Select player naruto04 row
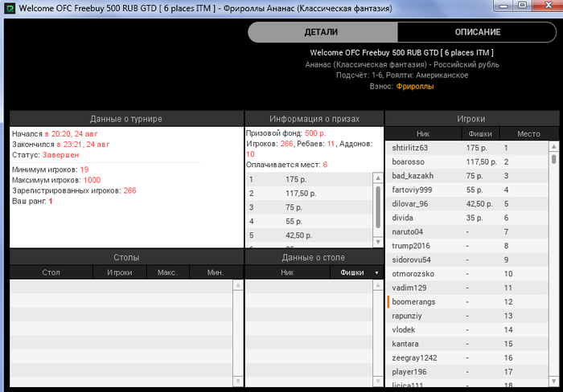This screenshot has height=392, width=563. [x=467, y=231]
